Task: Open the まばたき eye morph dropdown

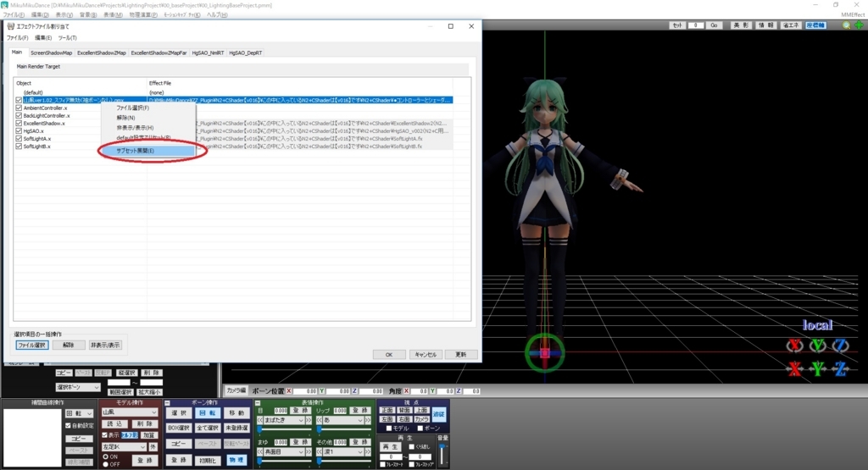Action: pos(284,421)
